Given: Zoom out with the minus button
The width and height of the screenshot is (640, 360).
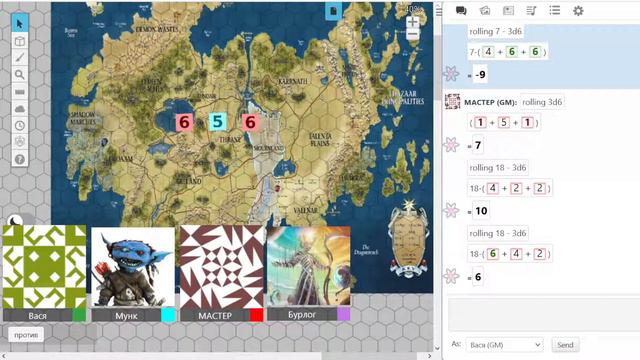Looking at the screenshot, I should point(413,34).
